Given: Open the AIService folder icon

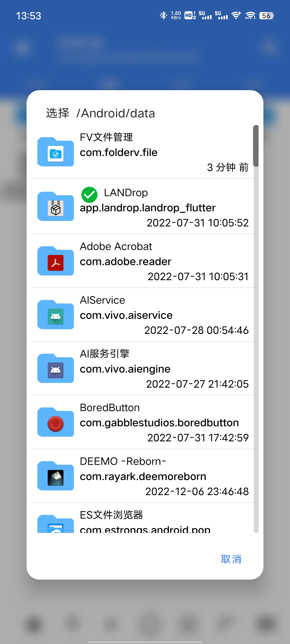Looking at the screenshot, I should pyautogui.click(x=56, y=315).
